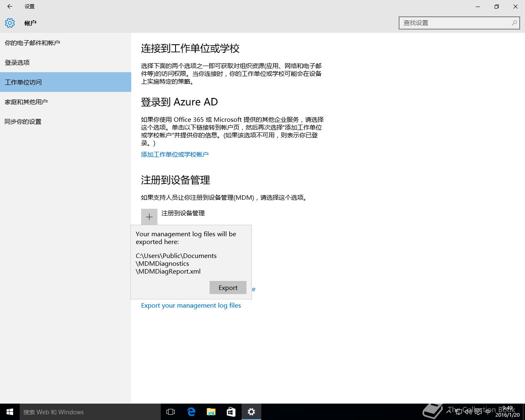Click the Accounts gear icon

pos(10,23)
